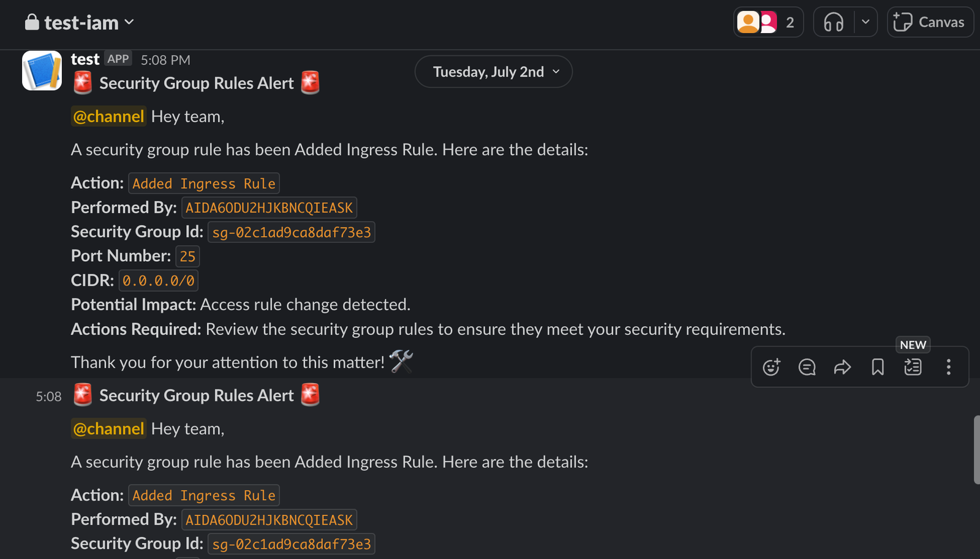Expand huddle options dropdown arrow
The height and width of the screenshot is (559, 980).
click(865, 23)
